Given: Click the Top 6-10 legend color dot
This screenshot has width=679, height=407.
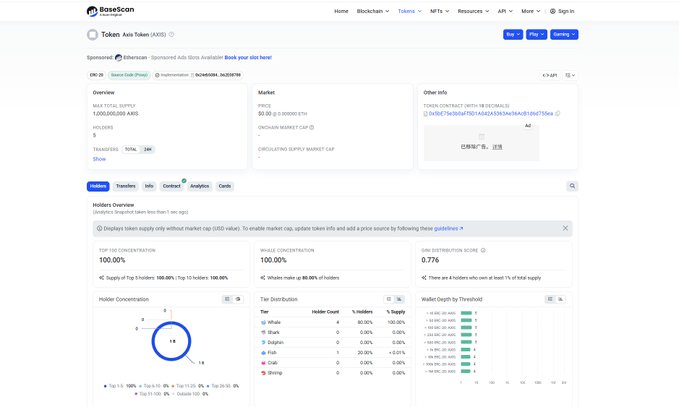Looking at the screenshot, I should click(140, 386).
